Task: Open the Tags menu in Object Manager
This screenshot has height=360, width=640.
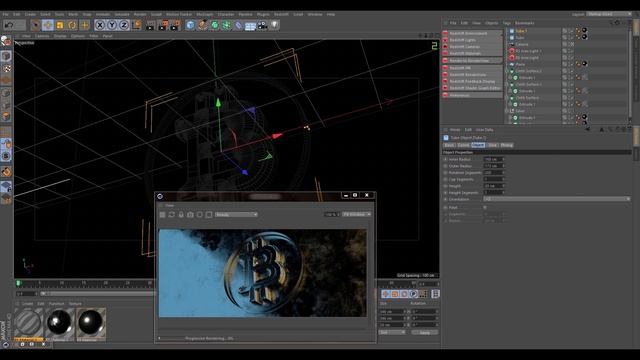Action: click(507, 23)
